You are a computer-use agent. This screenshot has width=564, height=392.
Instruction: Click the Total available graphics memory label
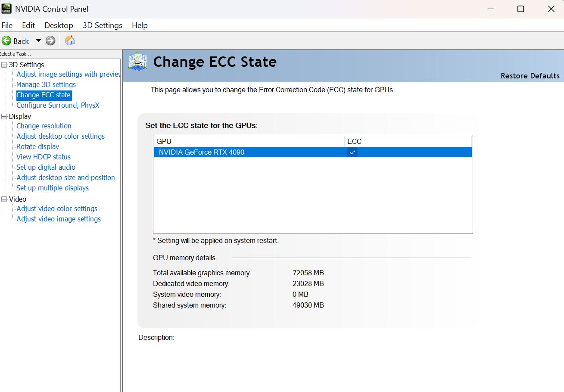coord(202,273)
